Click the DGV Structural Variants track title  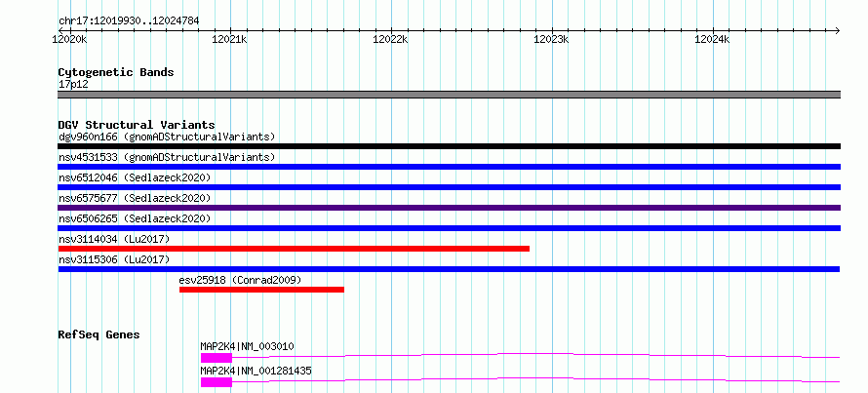(137, 125)
